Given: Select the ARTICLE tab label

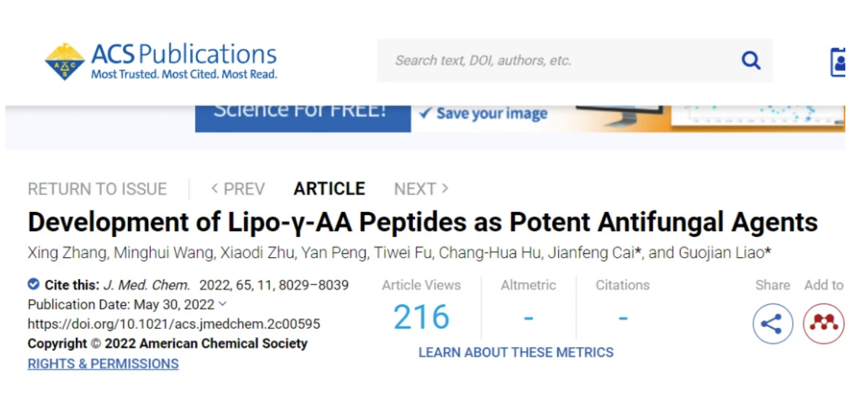Looking at the screenshot, I should click(329, 189).
